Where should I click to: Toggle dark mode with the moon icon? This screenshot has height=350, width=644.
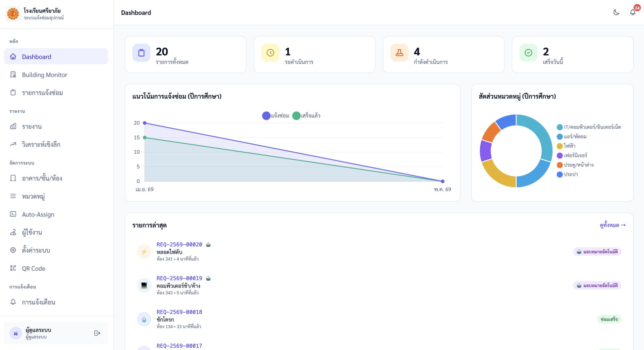tap(616, 12)
